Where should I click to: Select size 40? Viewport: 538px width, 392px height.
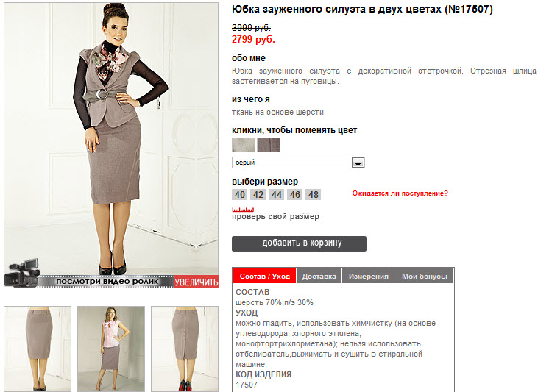point(239,195)
